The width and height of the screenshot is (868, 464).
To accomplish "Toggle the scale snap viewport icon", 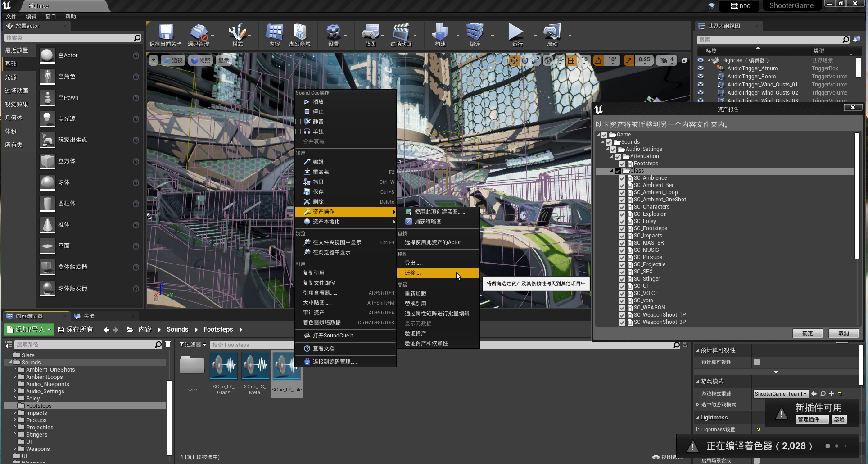I will click(x=629, y=60).
